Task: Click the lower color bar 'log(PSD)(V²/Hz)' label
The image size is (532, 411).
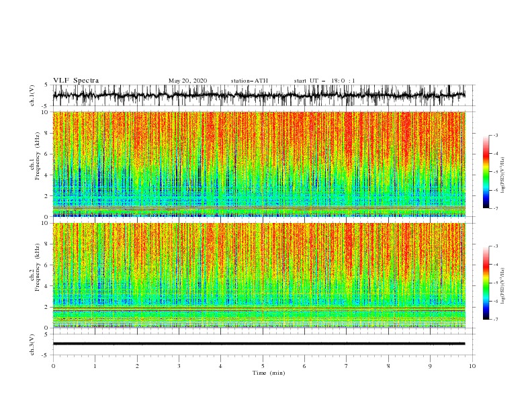Action: tap(502, 286)
